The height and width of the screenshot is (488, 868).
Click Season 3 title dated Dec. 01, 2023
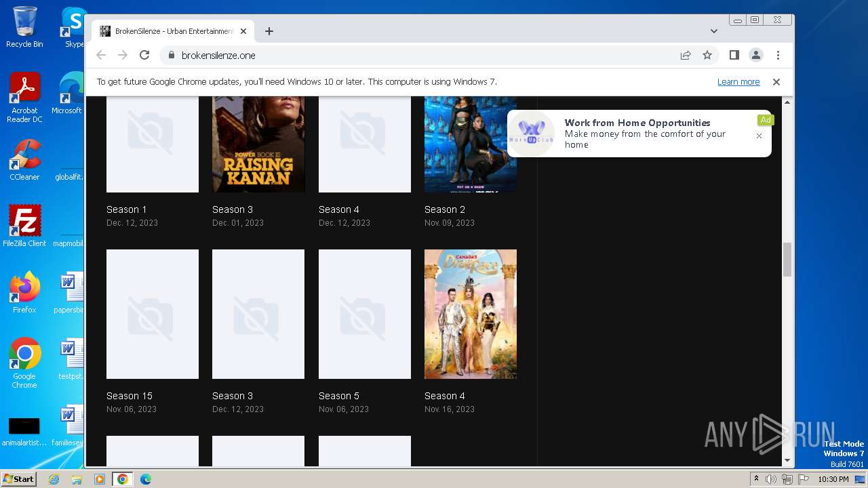(x=233, y=209)
